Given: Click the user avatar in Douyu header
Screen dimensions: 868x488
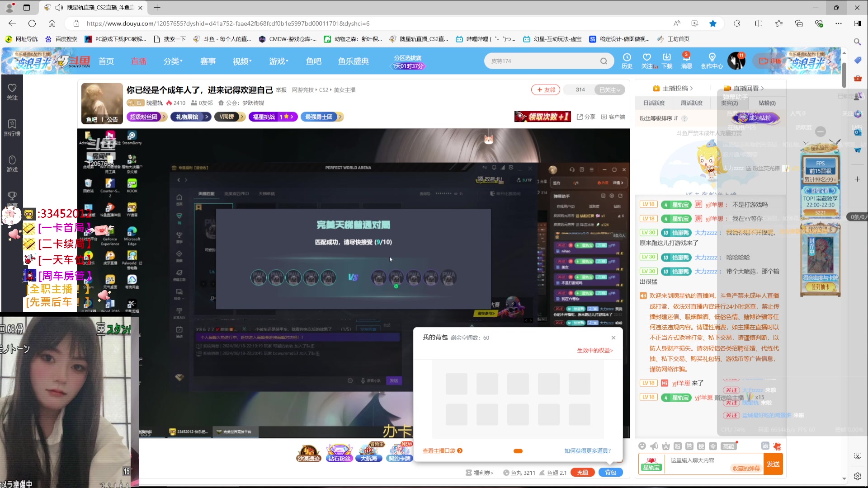Looking at the screenshot, I should (736, 61).
